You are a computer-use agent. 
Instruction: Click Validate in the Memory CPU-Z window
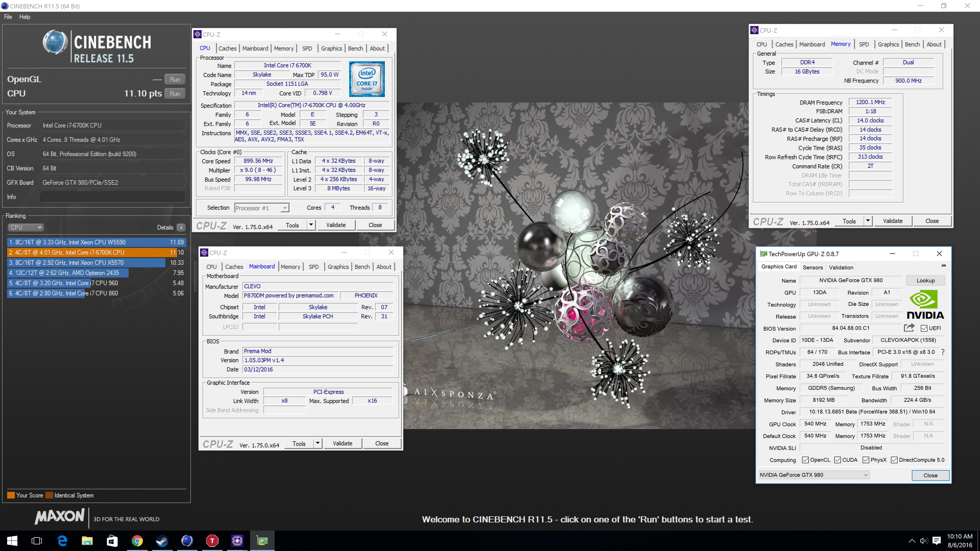[892, 221]
